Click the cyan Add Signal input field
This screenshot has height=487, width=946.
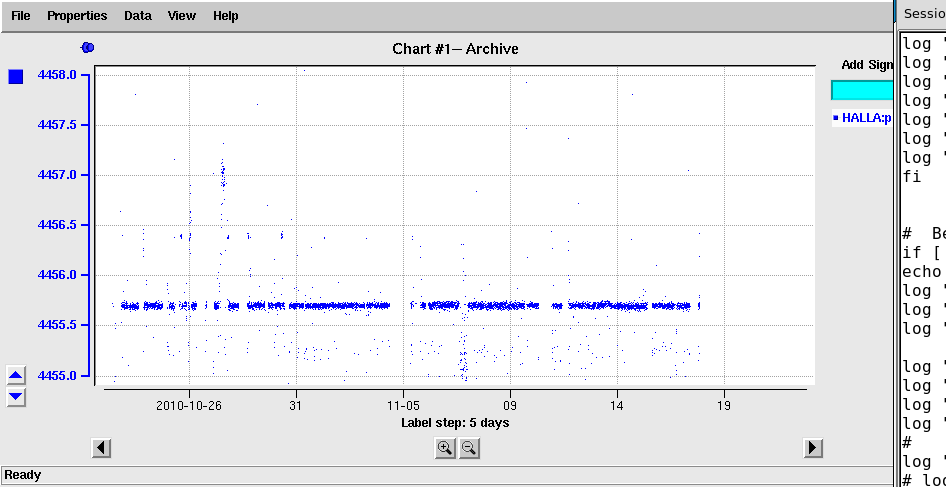click(862, 90)
